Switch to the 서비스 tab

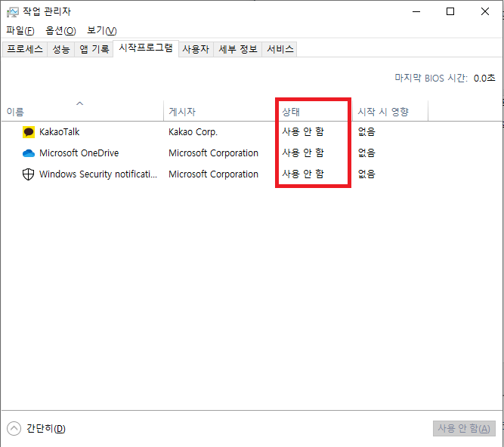click(x=280, y=49)
